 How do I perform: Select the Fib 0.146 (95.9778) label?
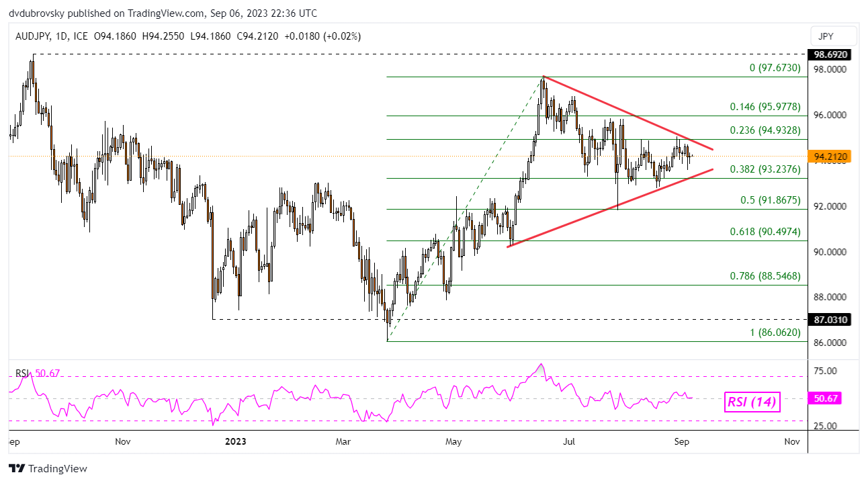[x=765, y=107]
